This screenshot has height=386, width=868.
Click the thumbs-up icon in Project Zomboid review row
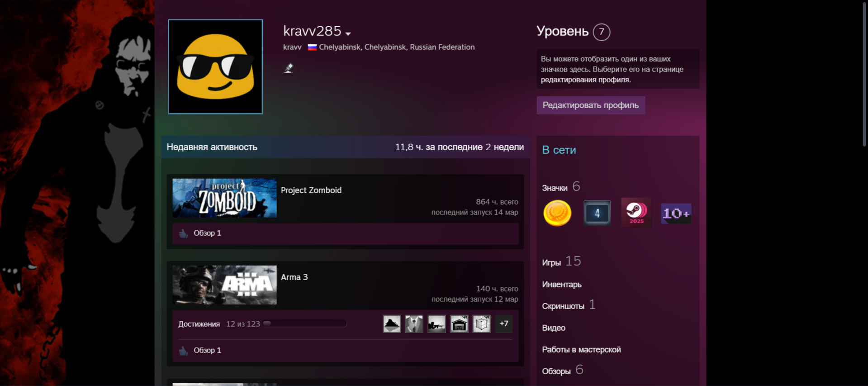tap(183, 234)
